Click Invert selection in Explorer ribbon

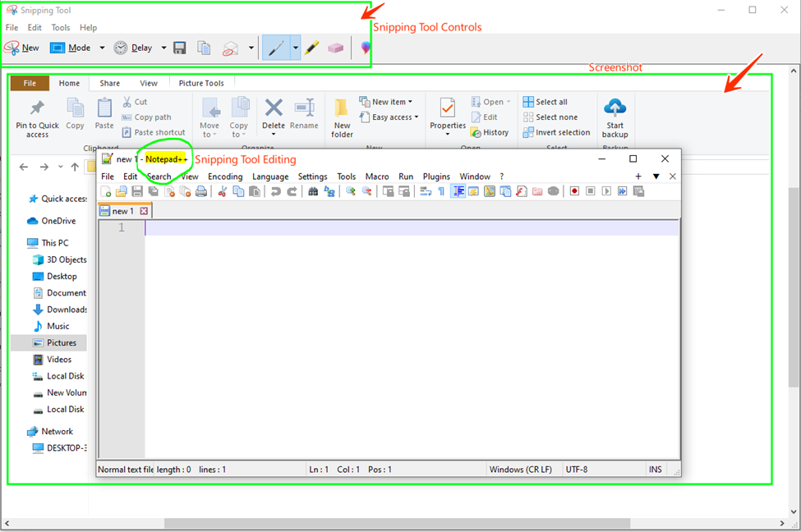(x=556, y=132)
